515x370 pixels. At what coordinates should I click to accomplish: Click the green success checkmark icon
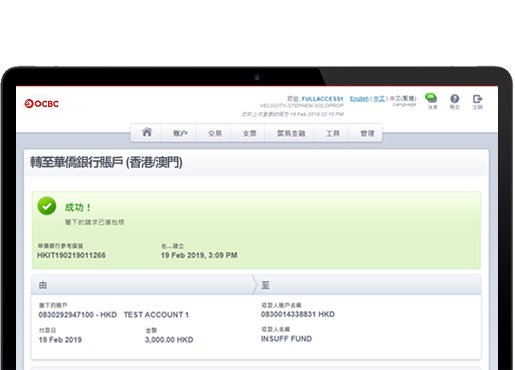coord(47,206)
